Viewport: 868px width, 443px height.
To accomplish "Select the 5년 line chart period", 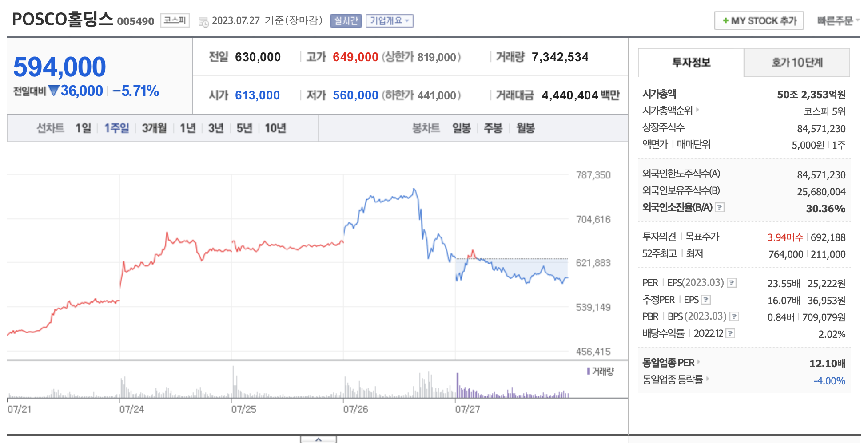I will (x=244, y=128).
